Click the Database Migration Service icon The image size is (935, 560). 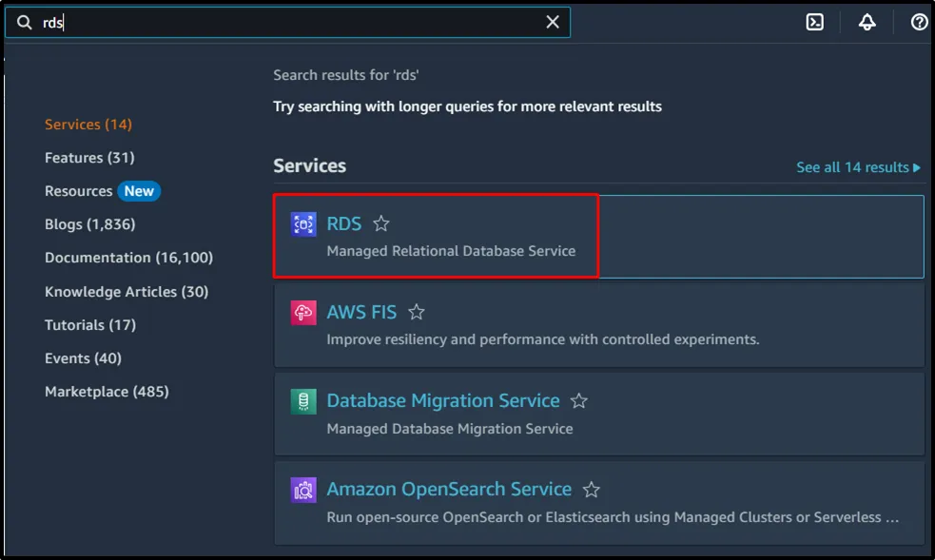(x=303, y=401)
